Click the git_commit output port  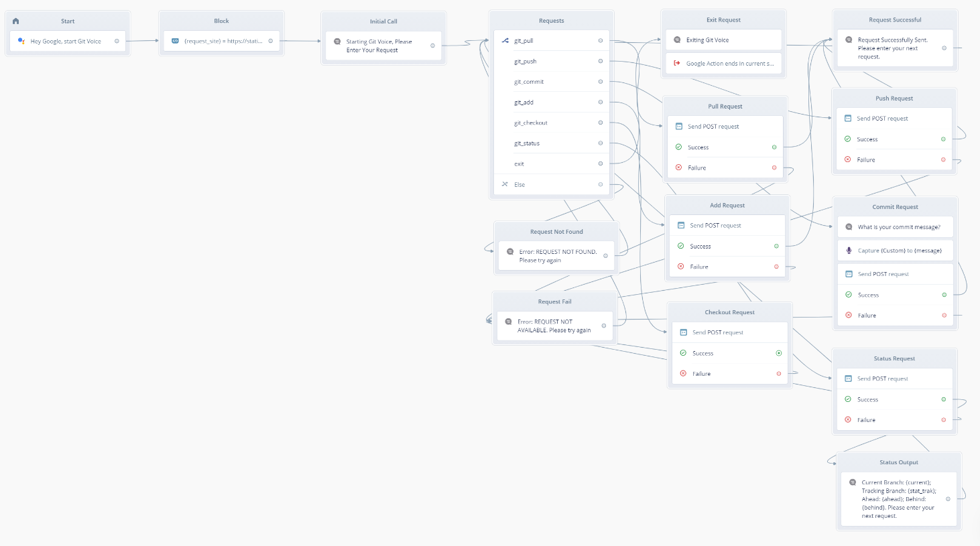pyautogui.click(x=601, y=82)
